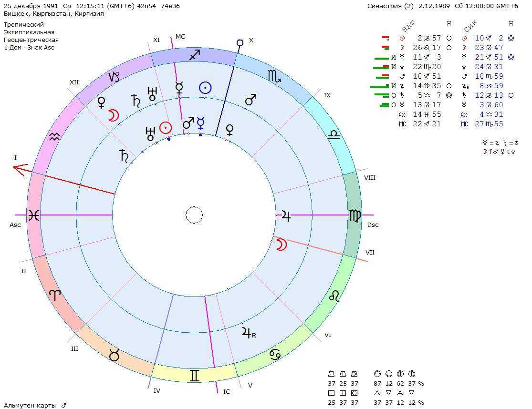
Task: Click the red arrowhead at house I
Action: 20,169
